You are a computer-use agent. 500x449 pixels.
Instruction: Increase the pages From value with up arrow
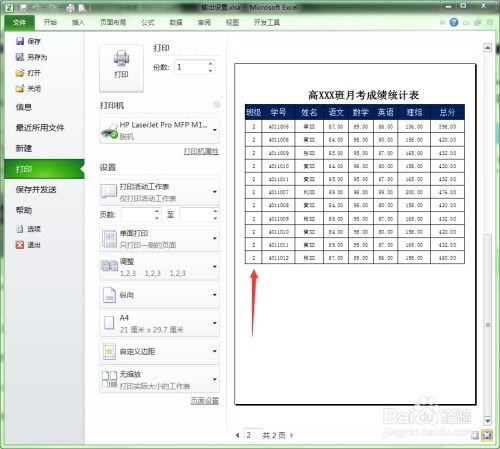tap(157, 211)
